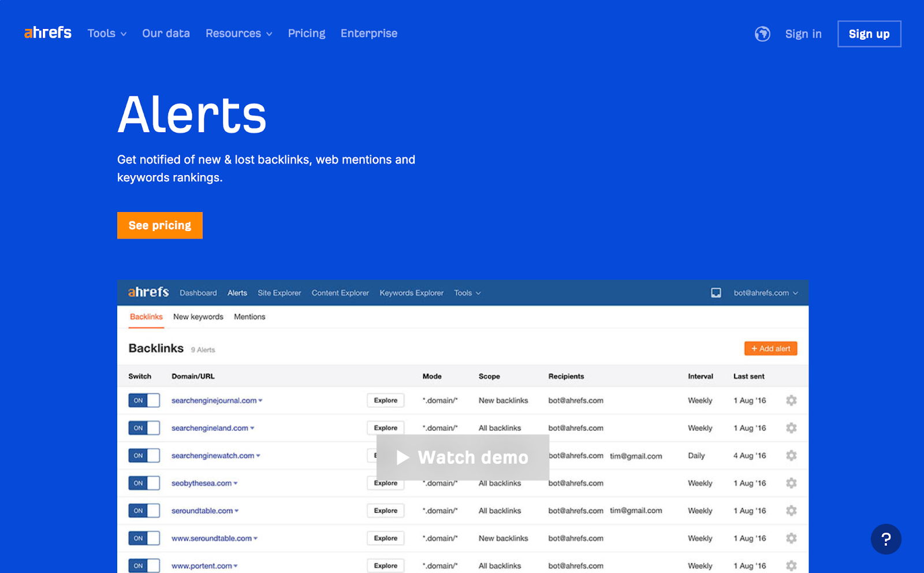Click the Last sent column header
Viewport: 924px width, 573px height.
point(749,376)
